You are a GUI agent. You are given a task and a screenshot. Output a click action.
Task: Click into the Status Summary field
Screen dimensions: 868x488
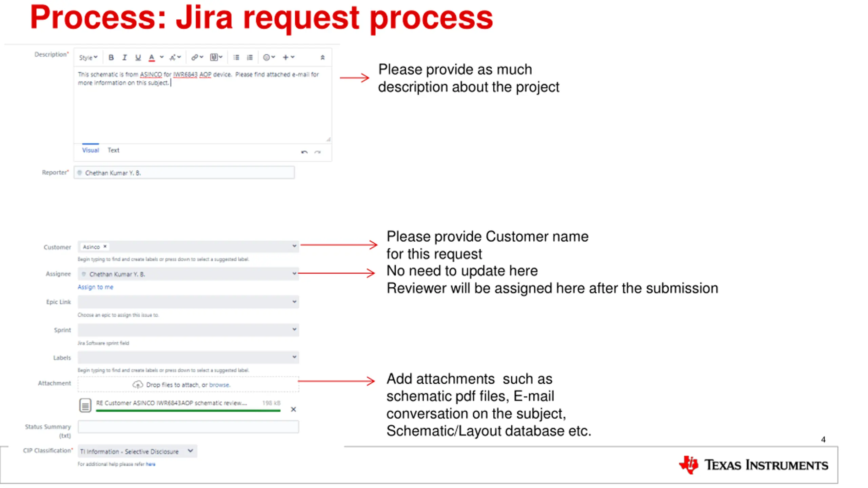tap(188, 427)
